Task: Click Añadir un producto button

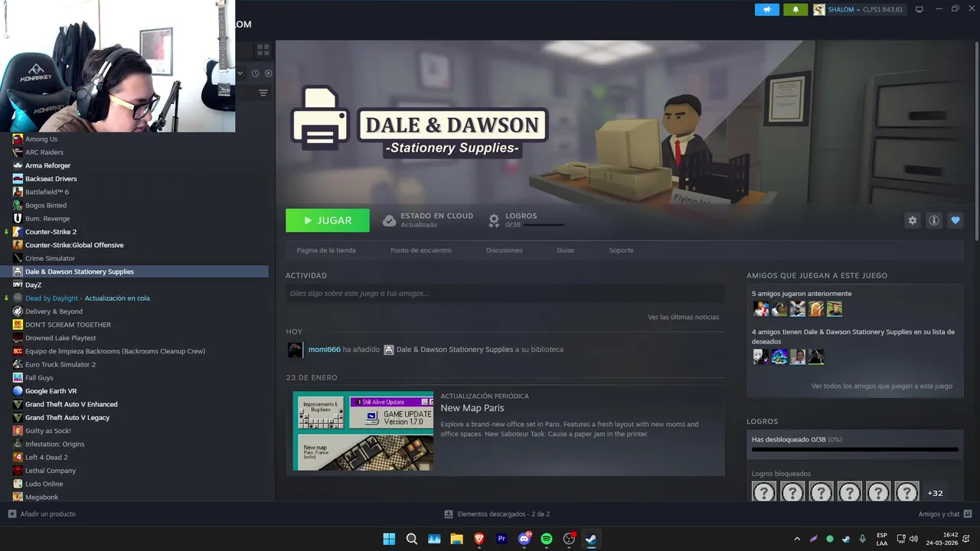Action: tap(42, 514)
